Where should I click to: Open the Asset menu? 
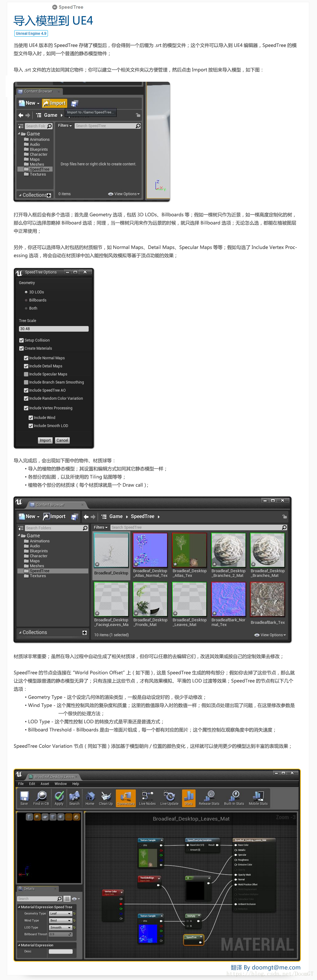pyautogui.click(x=45, y=784)
